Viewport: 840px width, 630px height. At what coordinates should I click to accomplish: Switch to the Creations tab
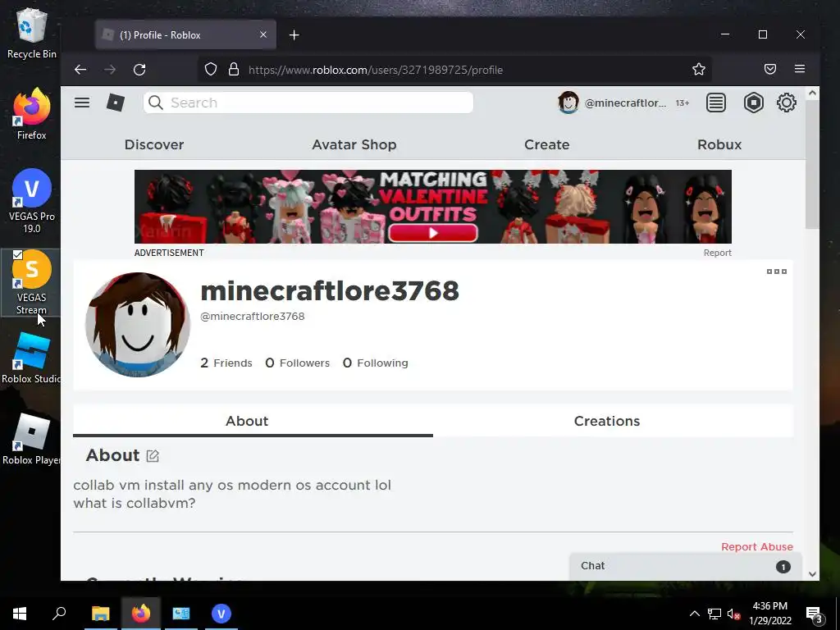[x=612, y=421]
